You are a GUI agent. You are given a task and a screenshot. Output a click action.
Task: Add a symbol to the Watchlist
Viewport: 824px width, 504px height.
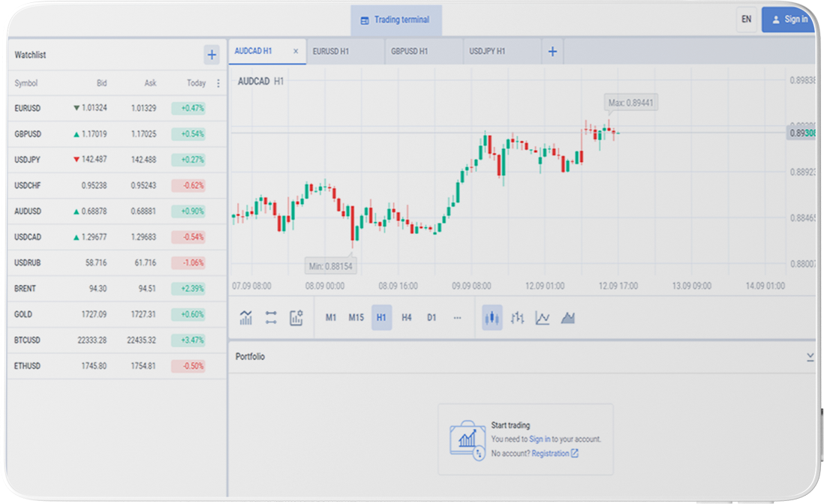212,55
